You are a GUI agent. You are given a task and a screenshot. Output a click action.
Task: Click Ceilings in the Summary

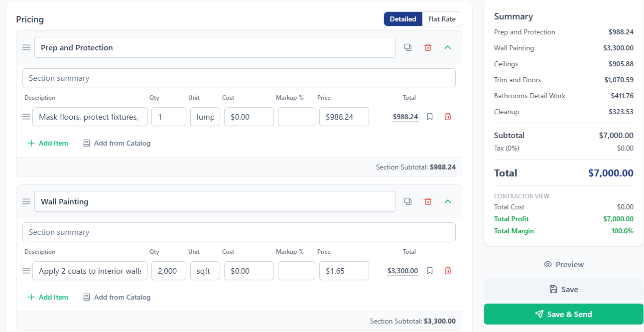click(506, 64)
